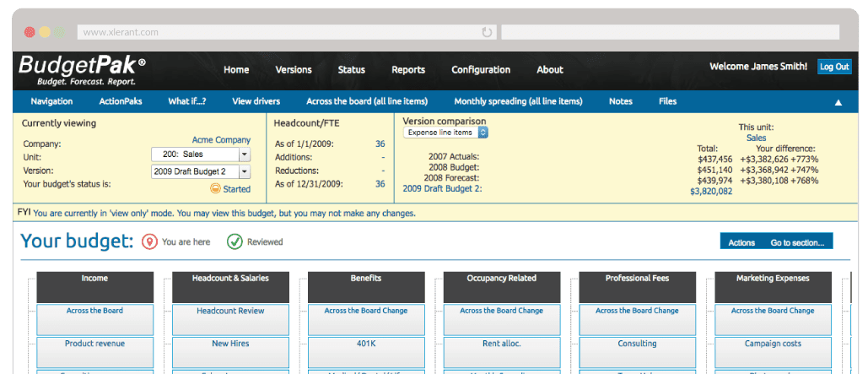Click the Started status icon
Image resolution: width=868 pixels, height=374 pixels.
point(215,188)
